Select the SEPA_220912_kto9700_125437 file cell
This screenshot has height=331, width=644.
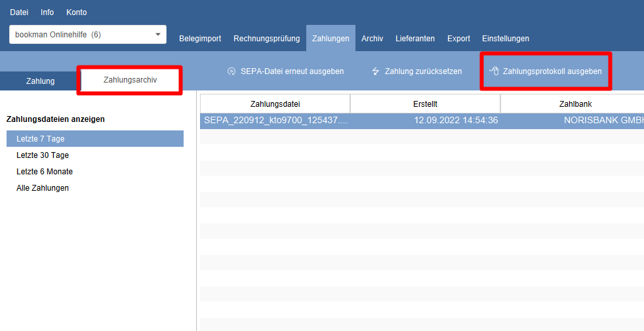point(275,121)
